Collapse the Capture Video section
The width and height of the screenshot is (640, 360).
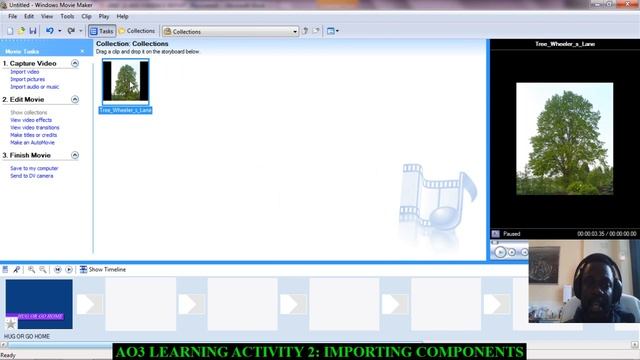75,63
